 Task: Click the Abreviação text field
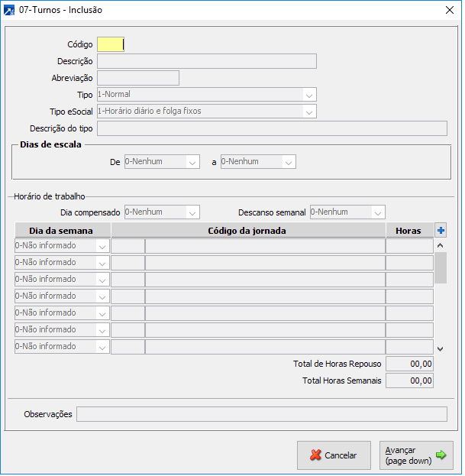(137, 78)
